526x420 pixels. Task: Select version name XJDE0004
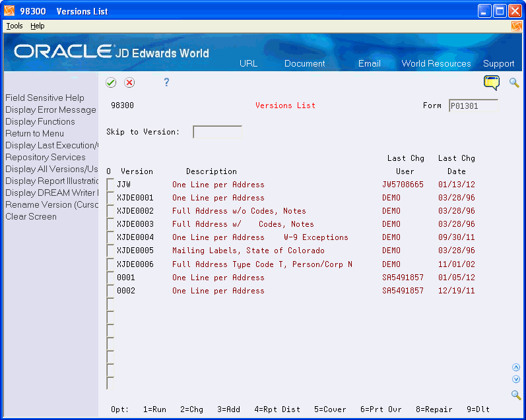click(x=135, y=237)
